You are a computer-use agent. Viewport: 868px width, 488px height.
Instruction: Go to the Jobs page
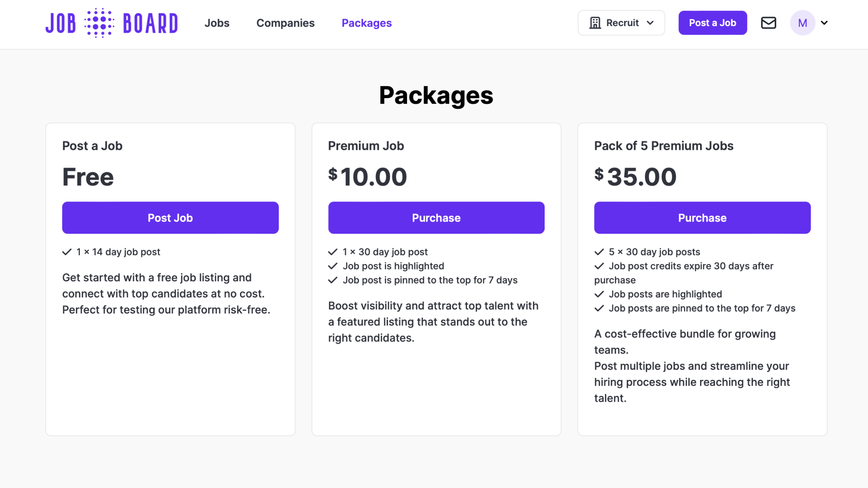point(217,23)
